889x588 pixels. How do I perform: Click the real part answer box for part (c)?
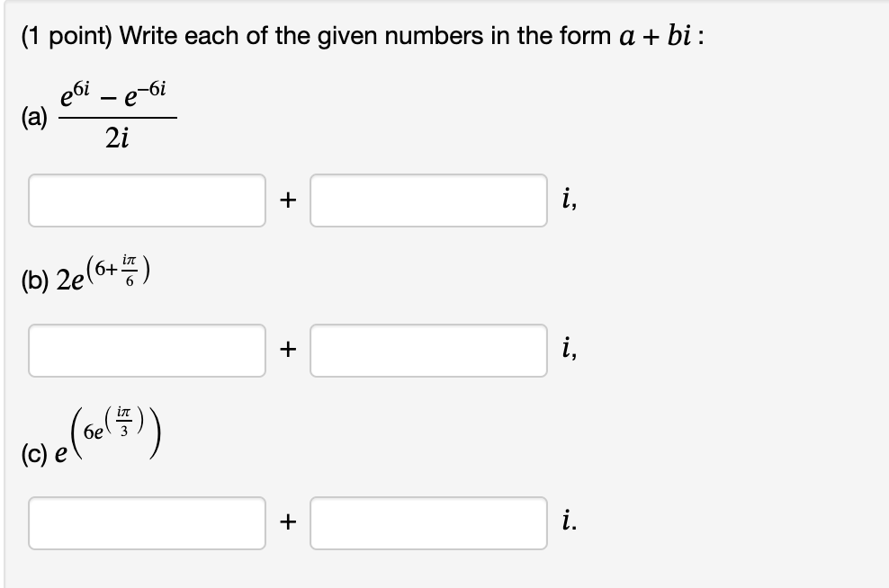coord(146,522)
